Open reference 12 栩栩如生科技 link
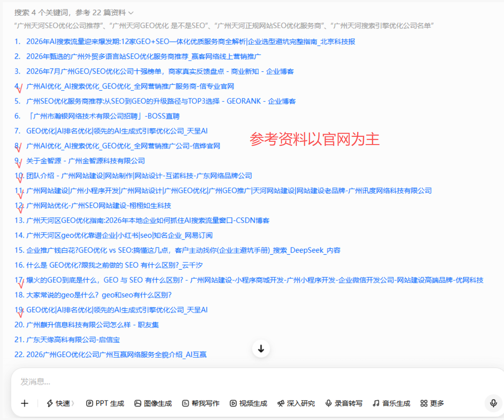This screenshot has width=504, height=420. point(99,205)
